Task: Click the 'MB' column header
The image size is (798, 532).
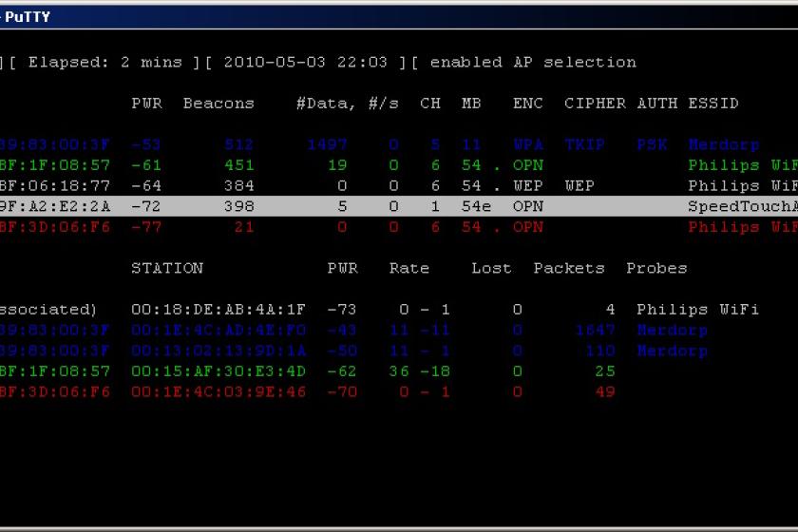Action: [471, 104]
